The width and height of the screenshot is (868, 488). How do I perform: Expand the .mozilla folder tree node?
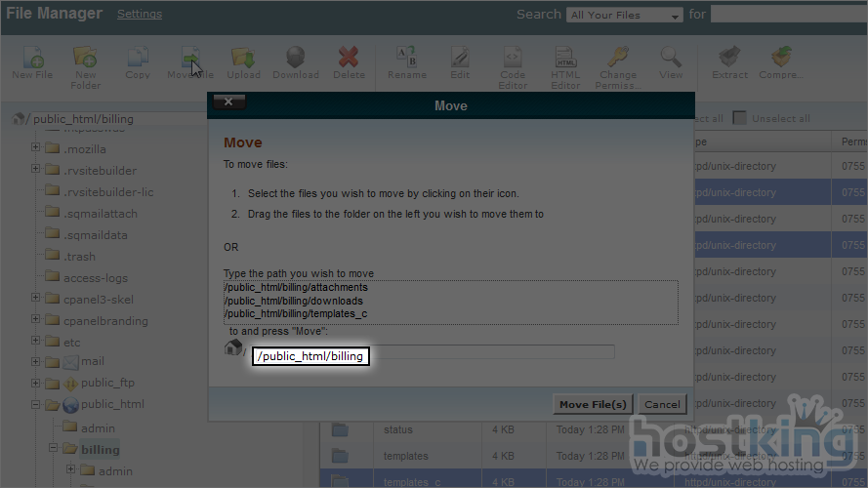click(x=36, y=149)
